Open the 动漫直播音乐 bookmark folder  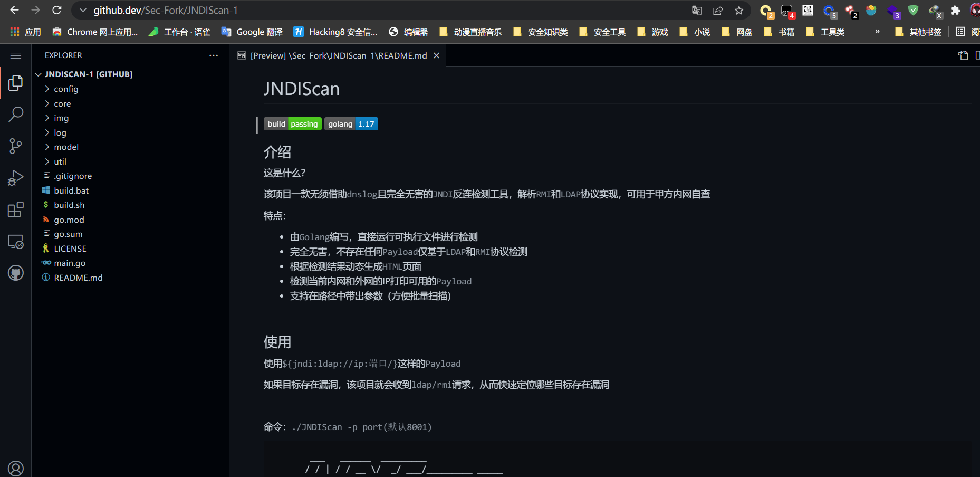coord(470,32)
